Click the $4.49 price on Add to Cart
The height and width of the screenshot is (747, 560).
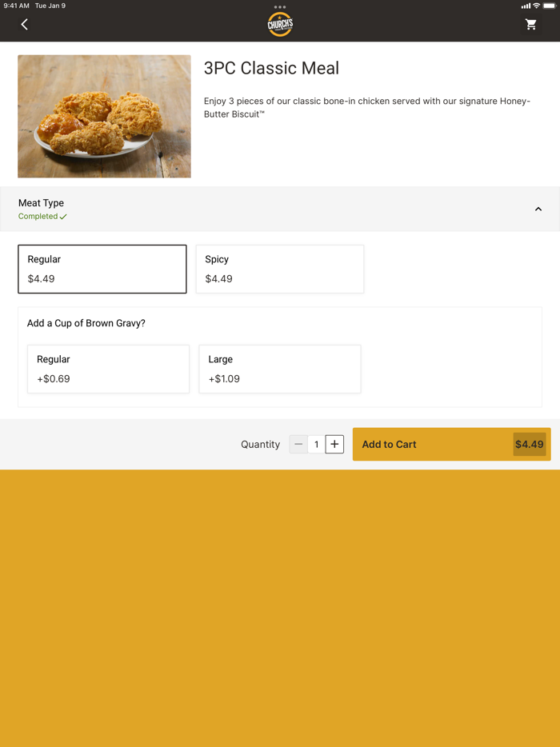530,444
